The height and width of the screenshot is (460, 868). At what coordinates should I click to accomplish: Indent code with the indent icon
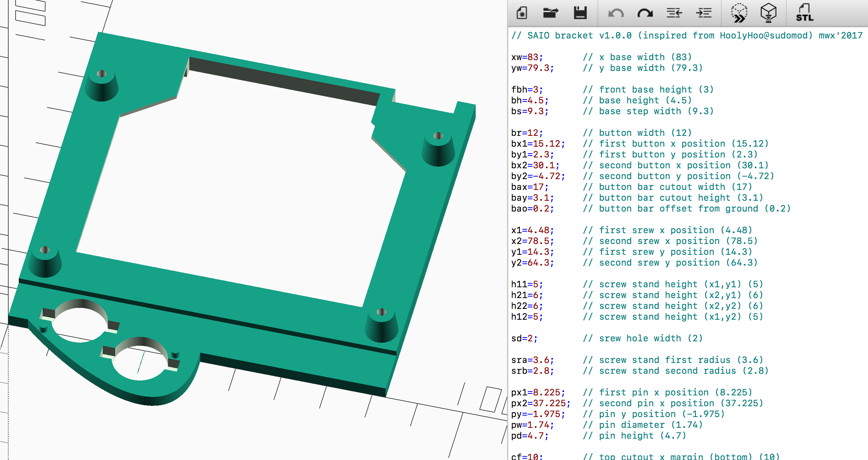tap(703, 13)
